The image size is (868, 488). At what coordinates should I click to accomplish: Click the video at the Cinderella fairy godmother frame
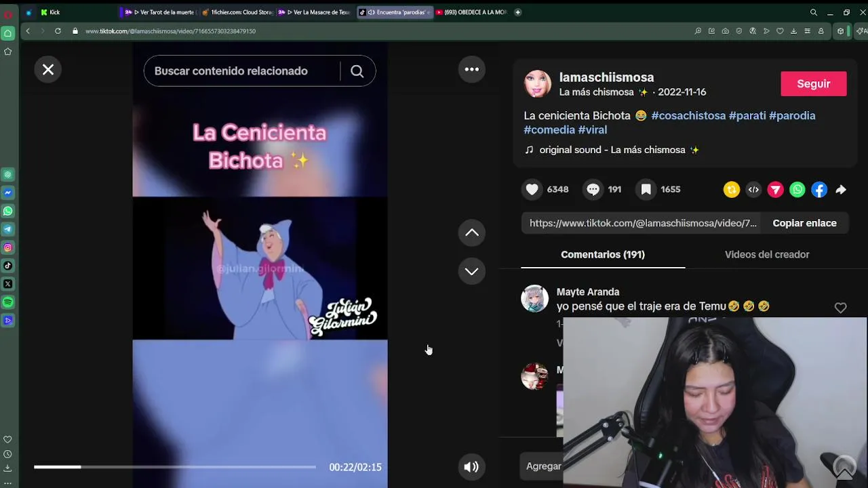click(x=260, y=268)
